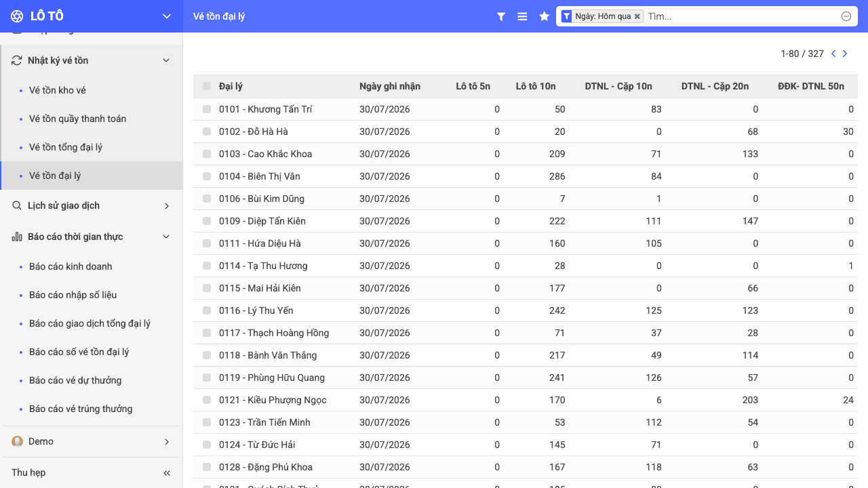Open the group-by list icon
868x488 pixels.
point(522,16)
